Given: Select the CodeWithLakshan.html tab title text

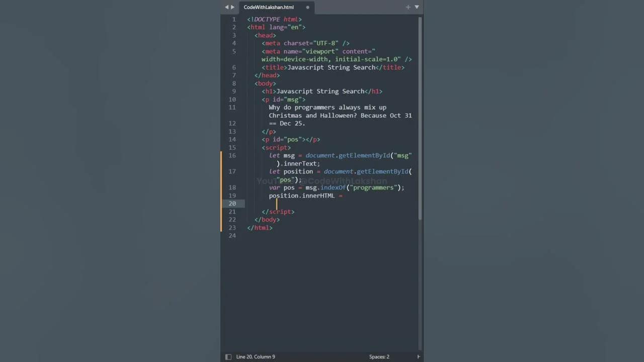Looking at the screenshot, I should pos(268,7).
